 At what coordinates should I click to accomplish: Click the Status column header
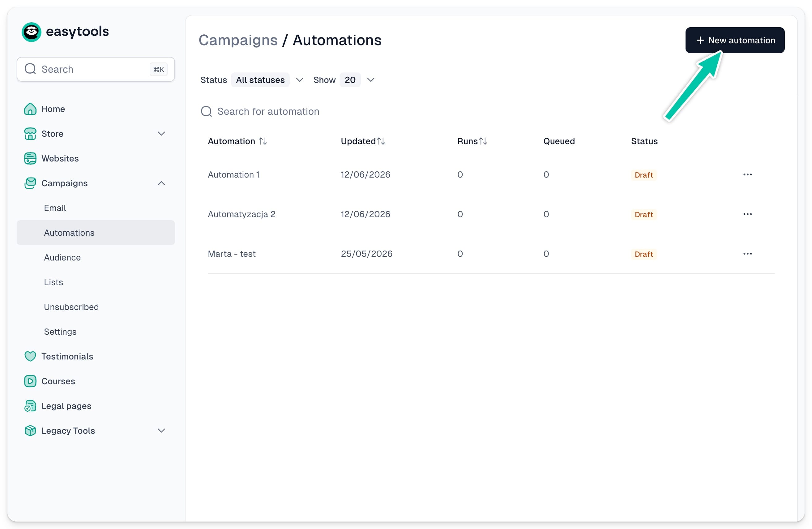644,141
